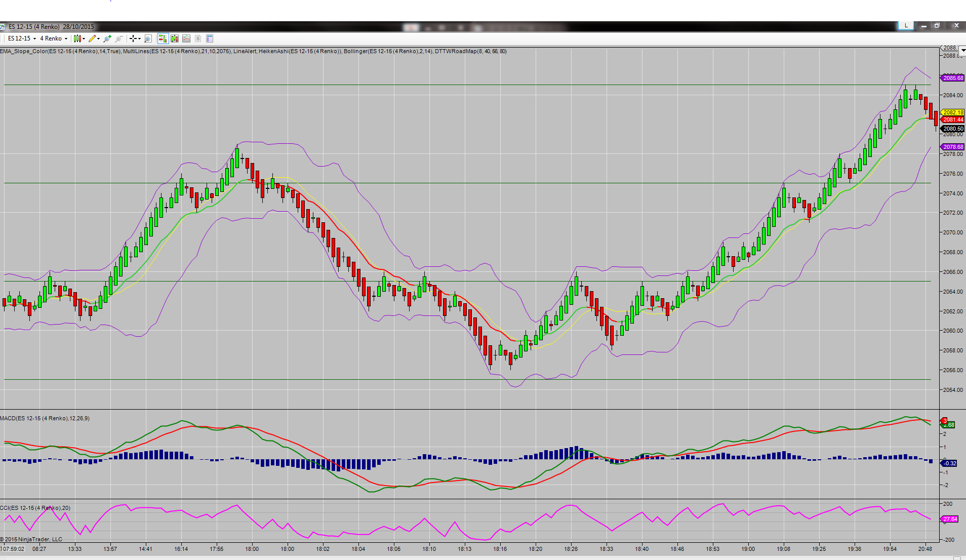
Task: Click the chart title ES 12-15 (4 Renko)
Action: pos(34,27)
